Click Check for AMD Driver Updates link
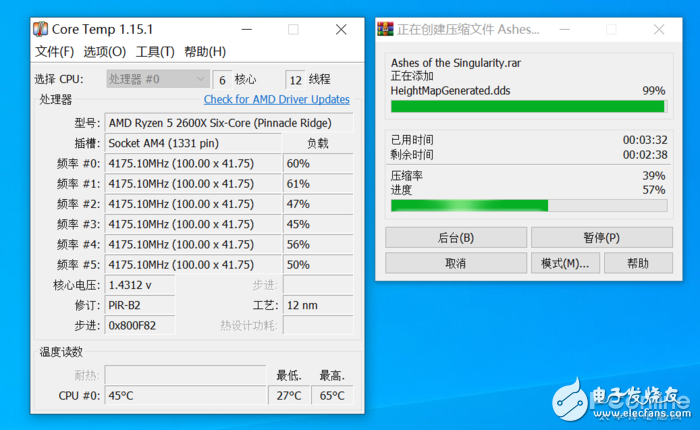Image resolution: width=700 pixels, height=430 pixels. 276,99
